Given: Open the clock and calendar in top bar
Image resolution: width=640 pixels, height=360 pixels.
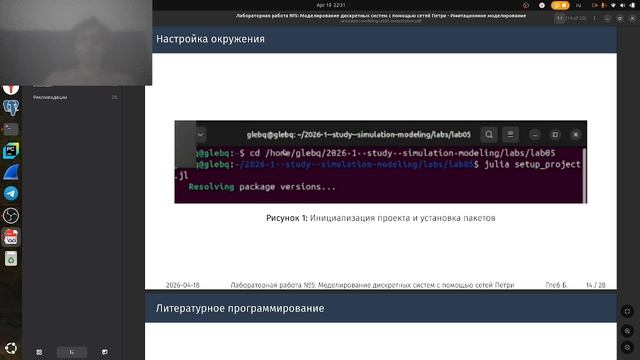Looking at the screenshot, I should coord(331,5).
